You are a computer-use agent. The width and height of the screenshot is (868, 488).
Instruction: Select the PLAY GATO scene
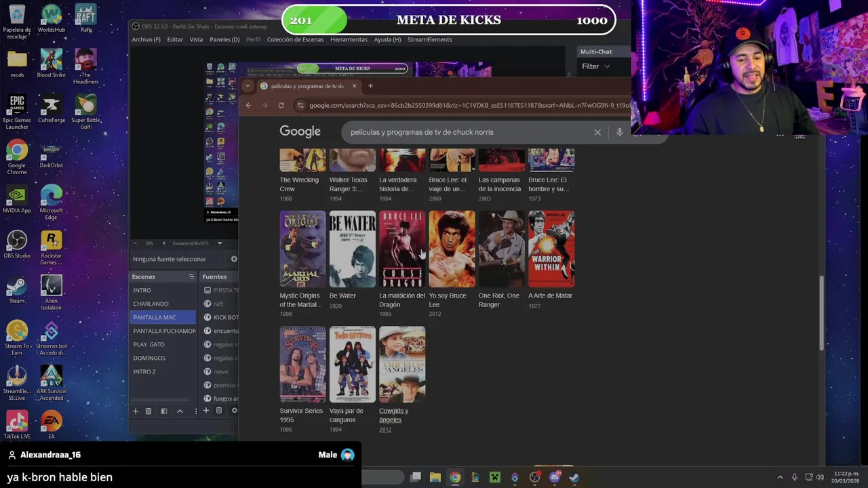(163, 344)
